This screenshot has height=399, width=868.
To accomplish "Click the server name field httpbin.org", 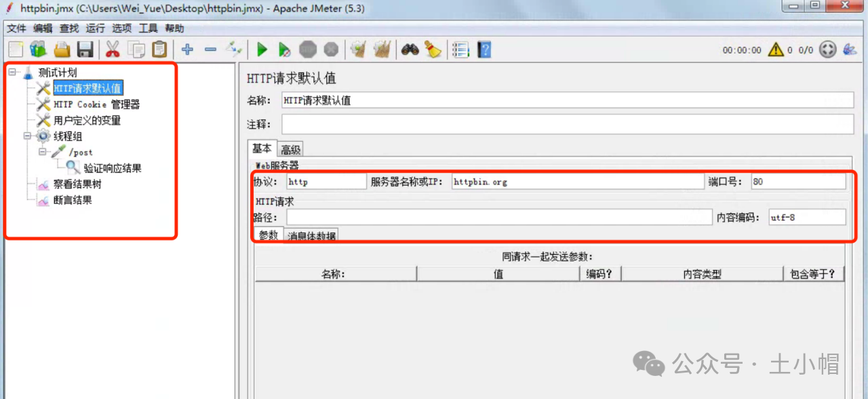I will [x=578, y=182].
